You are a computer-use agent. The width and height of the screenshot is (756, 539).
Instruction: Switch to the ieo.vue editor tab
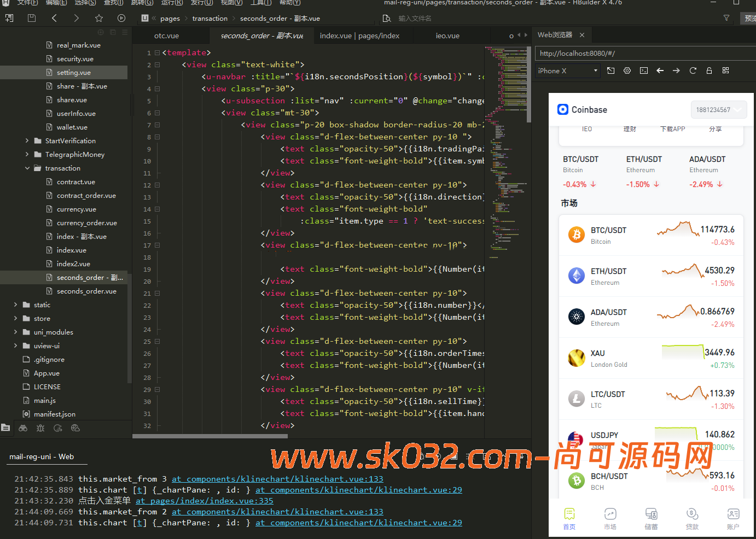447,36
